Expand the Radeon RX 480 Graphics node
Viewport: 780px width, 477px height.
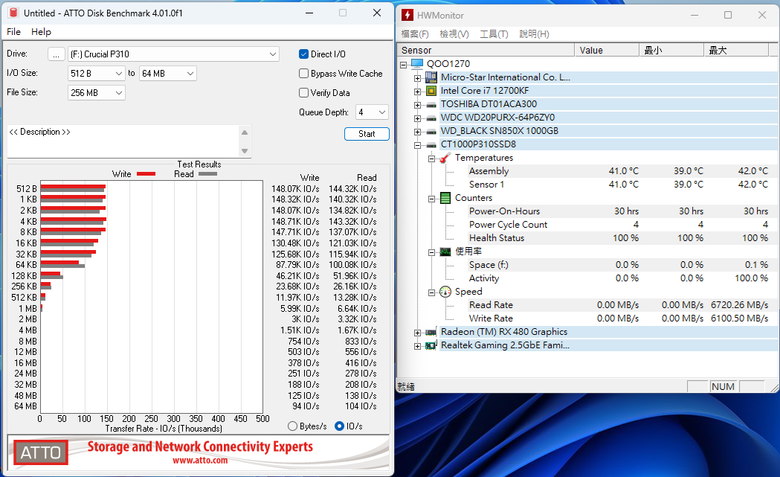coord(418,333)
